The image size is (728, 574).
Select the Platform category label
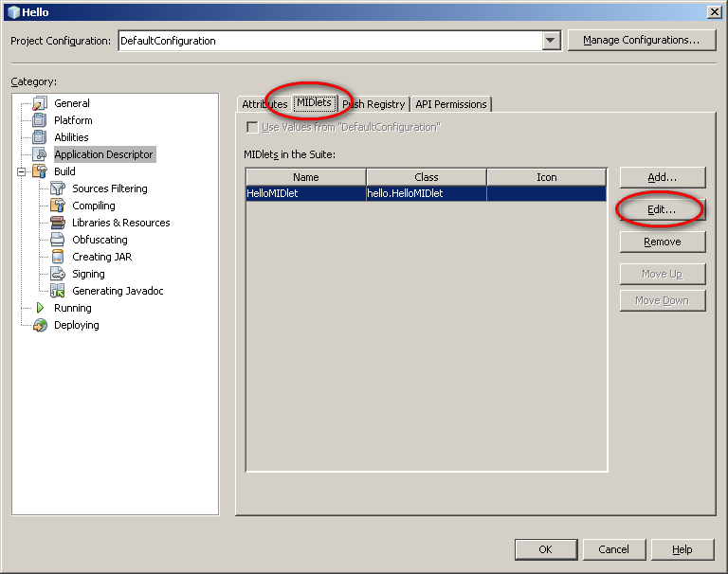73,120
